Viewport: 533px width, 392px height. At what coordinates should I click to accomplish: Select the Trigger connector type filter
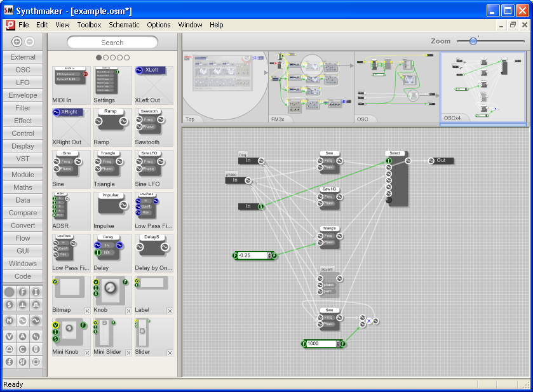pyautogui.click(x=22, y=304)
